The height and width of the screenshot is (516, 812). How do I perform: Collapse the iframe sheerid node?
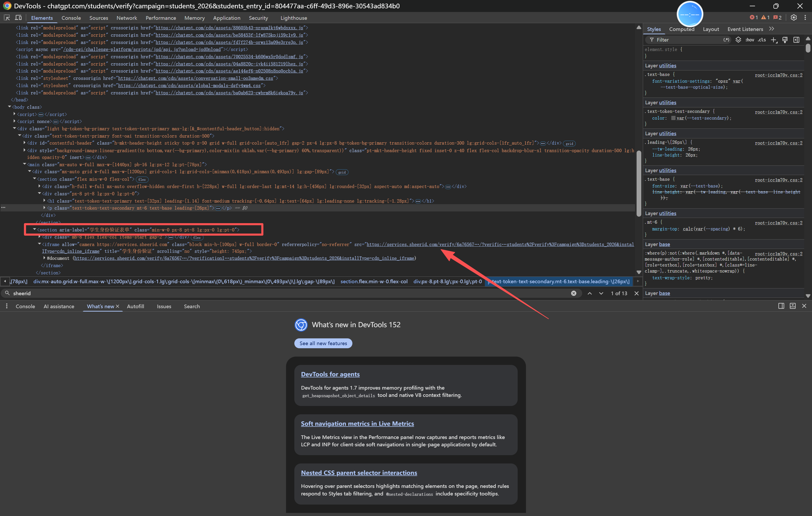coord(40,244)
